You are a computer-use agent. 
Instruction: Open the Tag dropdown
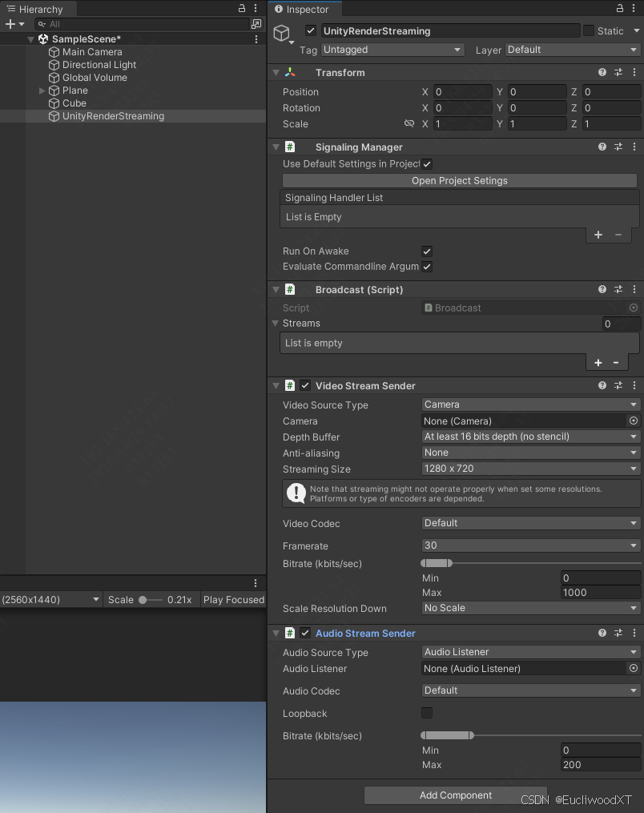[x=392, y=50]
